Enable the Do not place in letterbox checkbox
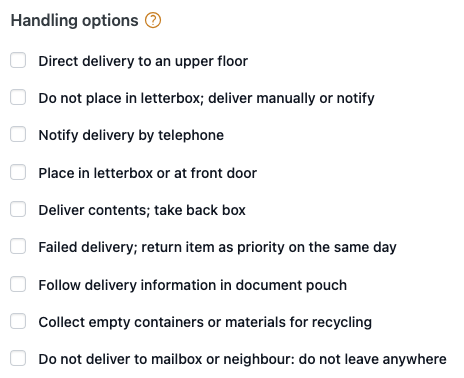 18,97
